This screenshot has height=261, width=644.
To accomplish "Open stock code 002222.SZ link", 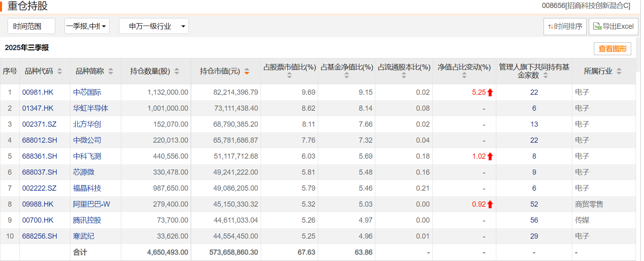I will click(39, 188).
